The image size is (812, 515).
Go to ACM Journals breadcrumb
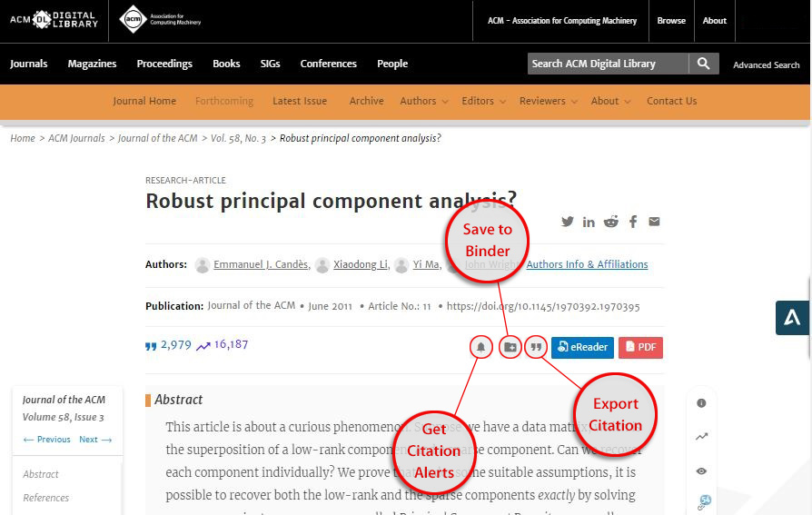point(76,138)
